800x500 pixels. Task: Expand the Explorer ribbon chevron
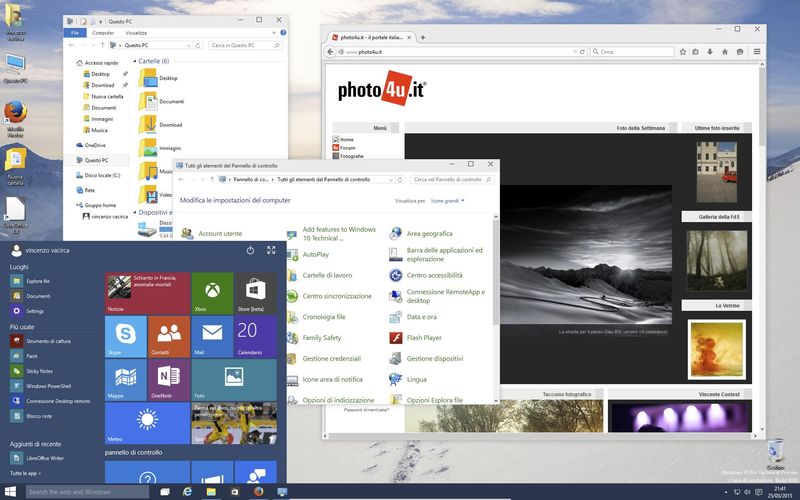(274, 33)
